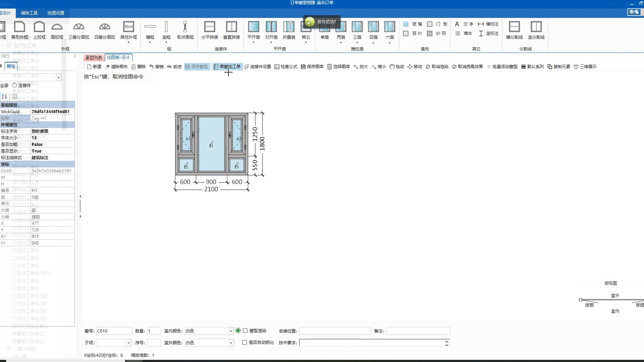The height and width of the screenshot is (362, 644).
Task: Select the 横框 (horizontal mullion) tool
Action: 150,30
